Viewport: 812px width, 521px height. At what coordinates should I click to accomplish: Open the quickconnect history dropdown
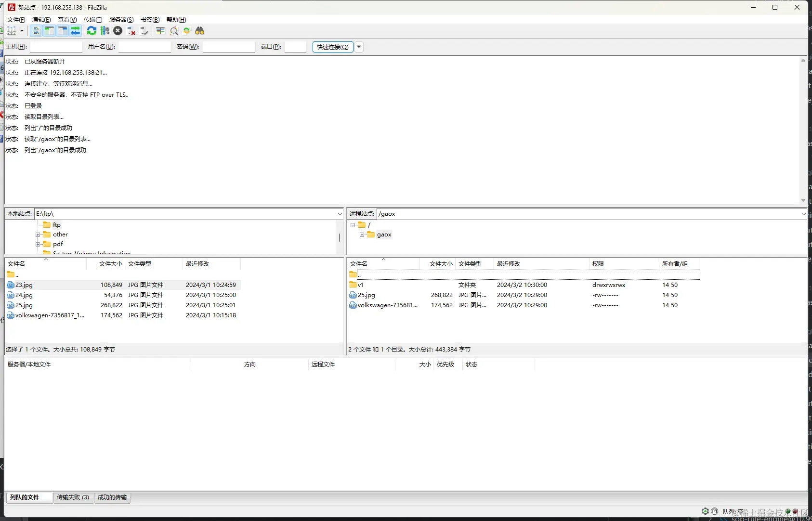coord(359,47)
